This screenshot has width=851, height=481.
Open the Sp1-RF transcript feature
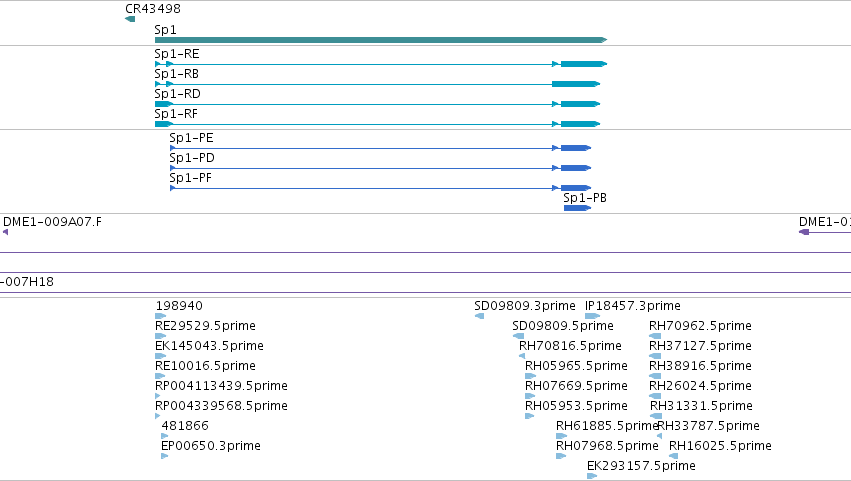[377, 124]
